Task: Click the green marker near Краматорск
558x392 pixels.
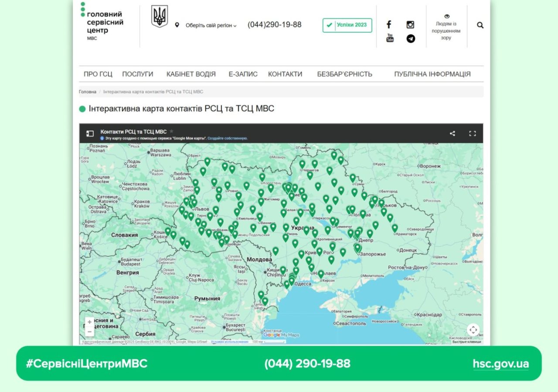Action: 395,228
